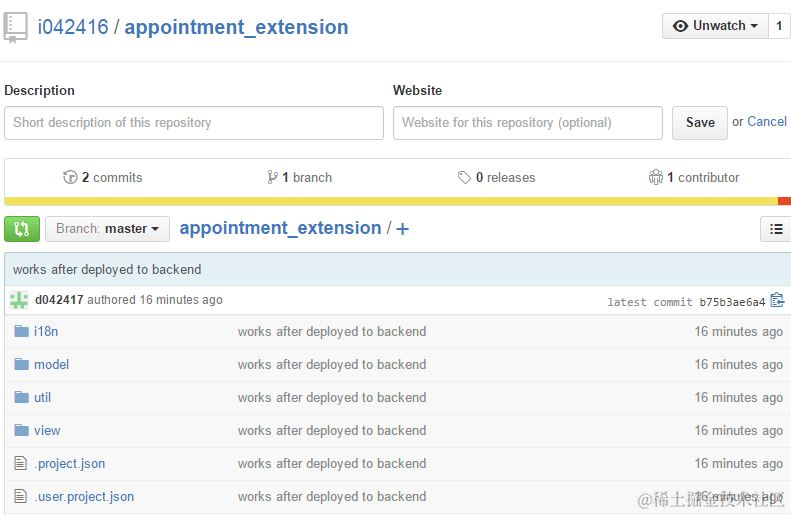Show language breakdown from yellow bar

[x=391, y=201]
